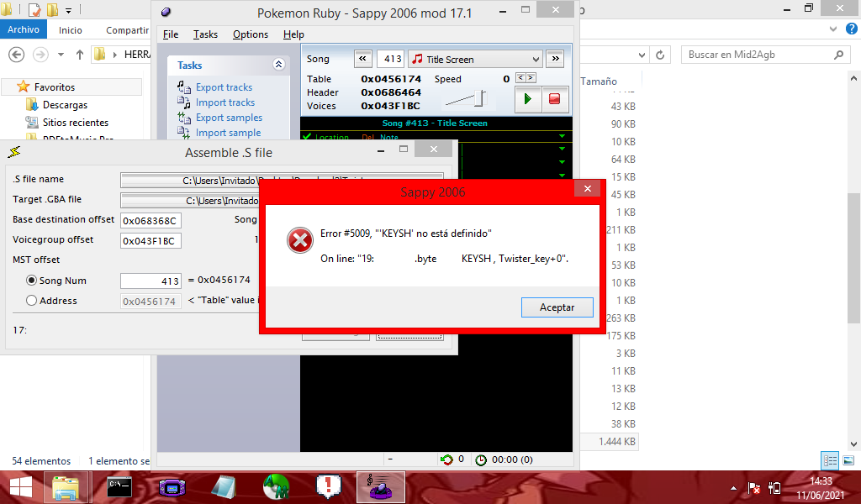Go to previous song with « button
The height and width of the screenshot is (504, 861).
click(363, 59)
